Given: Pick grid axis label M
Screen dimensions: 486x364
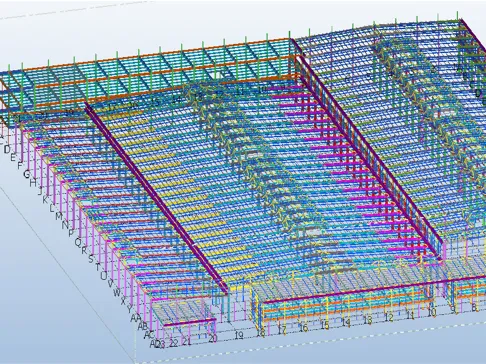Looking at the screenshot, I should 59,216.
